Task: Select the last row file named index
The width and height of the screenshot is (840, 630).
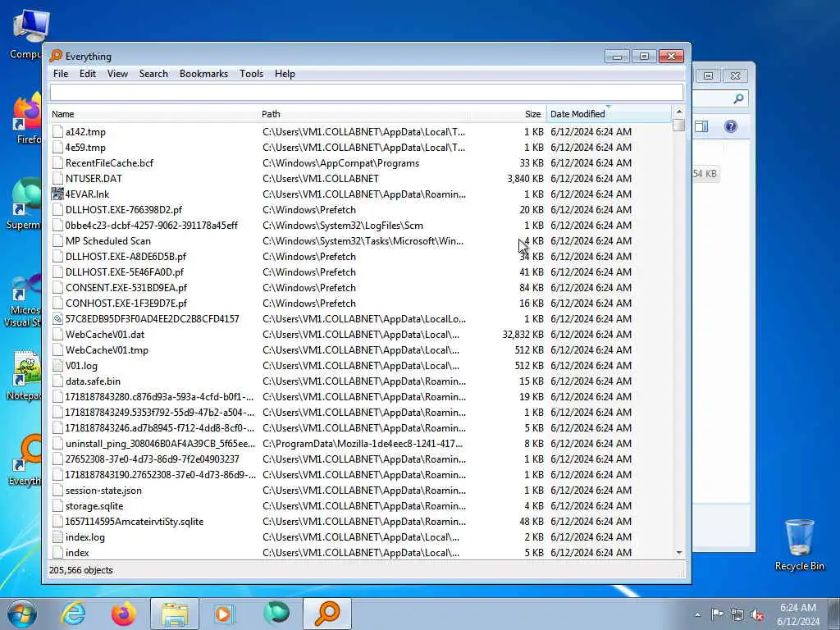Action: [x=77, y=553]
